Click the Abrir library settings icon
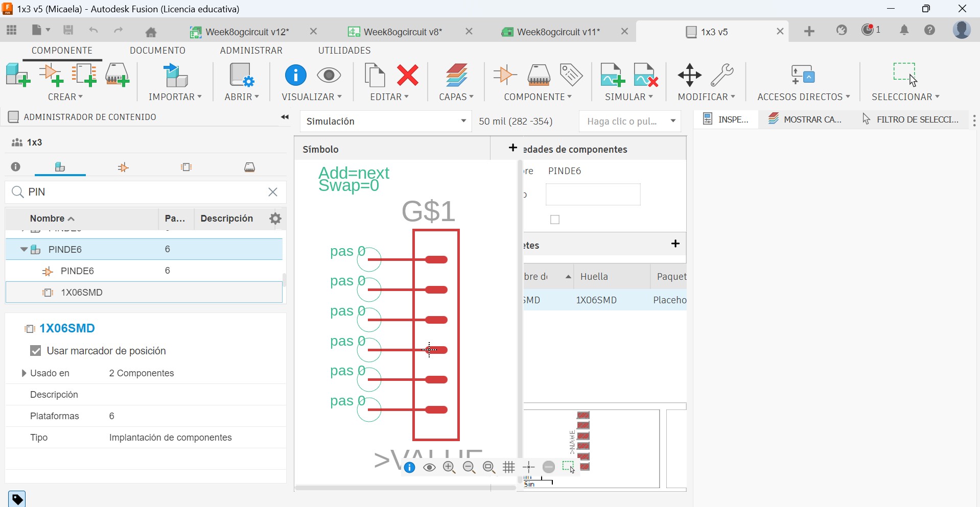The image size is (980, 507). tap(241, 75)
